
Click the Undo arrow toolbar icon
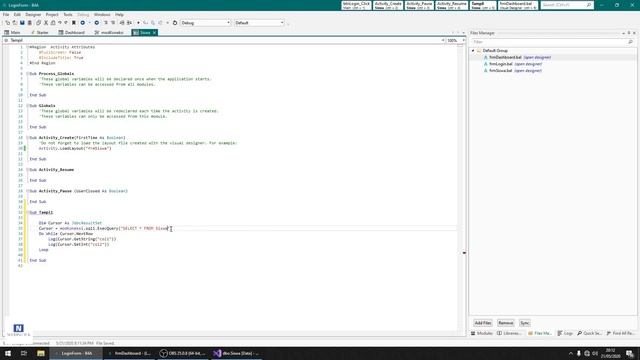click(x=60, y=23)
